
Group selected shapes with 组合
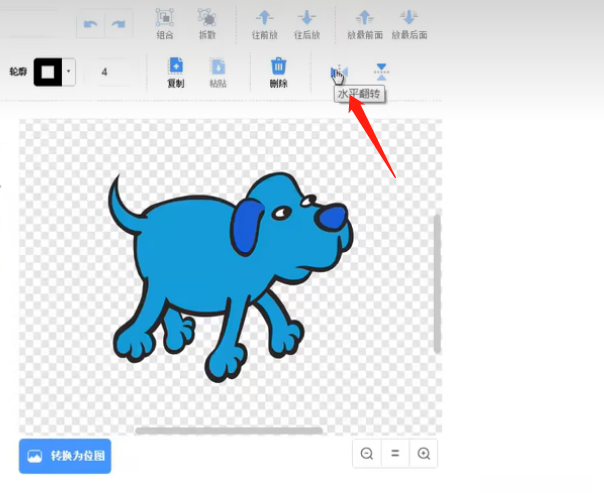[x=165, y=24]
